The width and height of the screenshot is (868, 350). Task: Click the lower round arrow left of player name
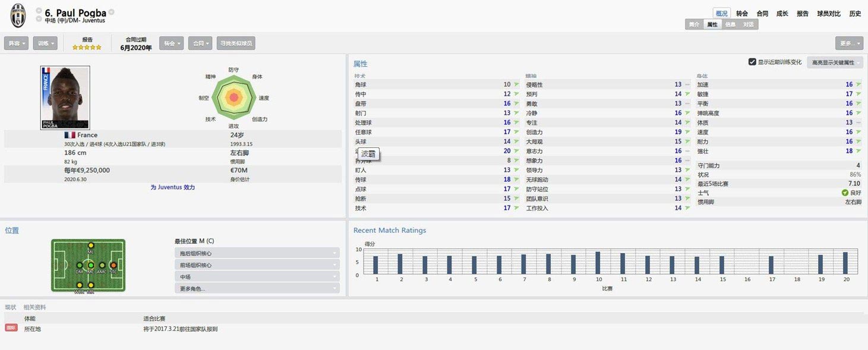(39, 20)
